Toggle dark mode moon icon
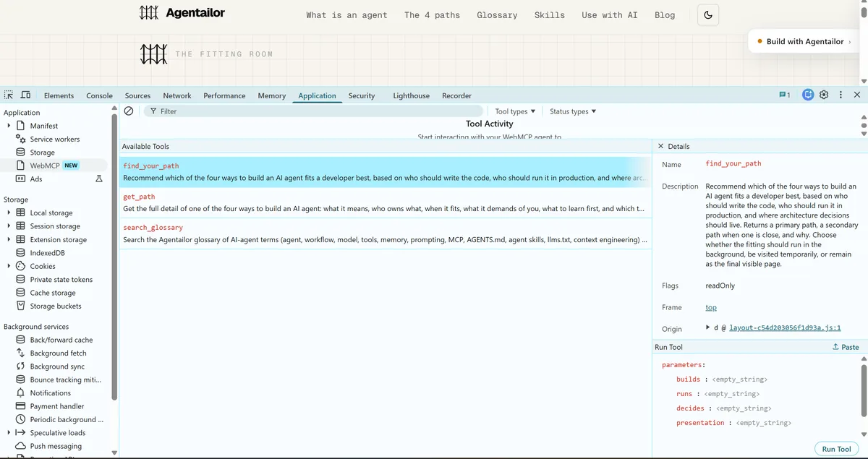 coord(707,14)
